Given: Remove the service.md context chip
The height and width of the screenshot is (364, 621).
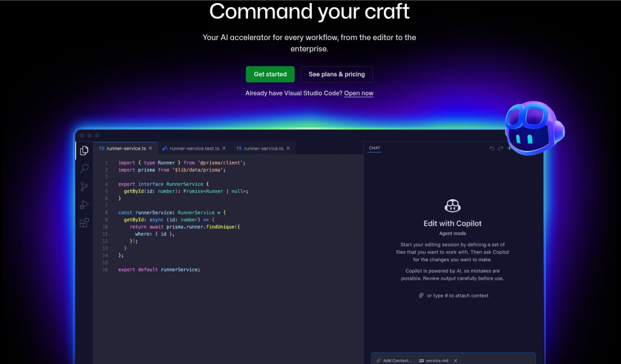Looking at the screenshot, I should coord(455,360).
